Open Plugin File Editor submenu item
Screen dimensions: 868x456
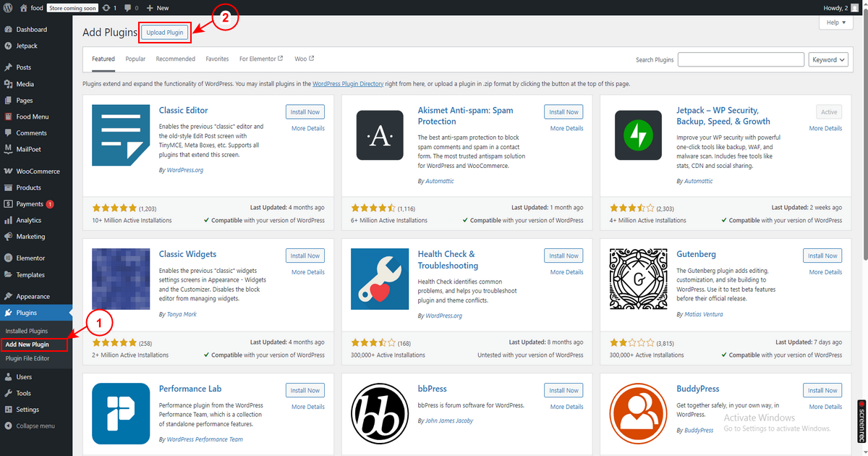click(27, 358)
